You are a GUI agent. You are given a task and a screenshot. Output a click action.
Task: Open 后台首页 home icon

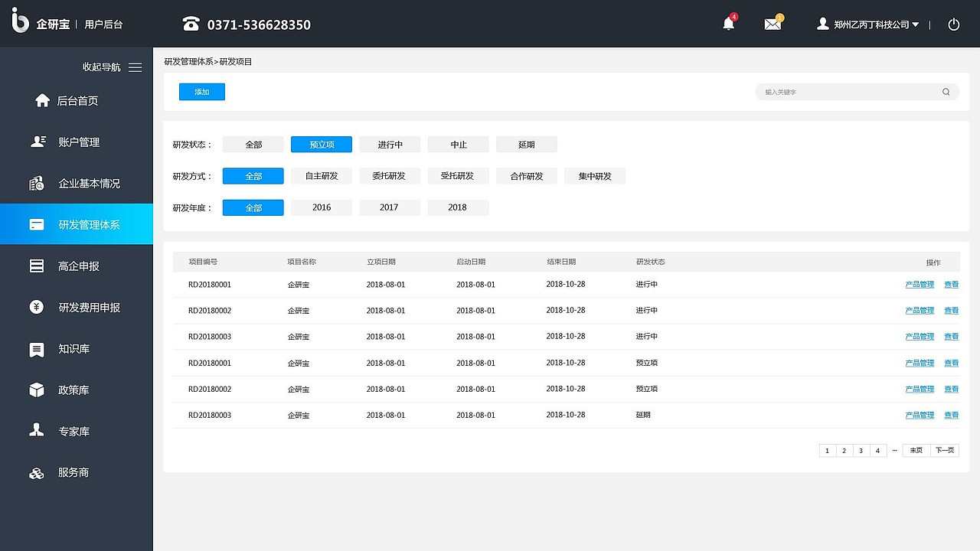[43, 100]
